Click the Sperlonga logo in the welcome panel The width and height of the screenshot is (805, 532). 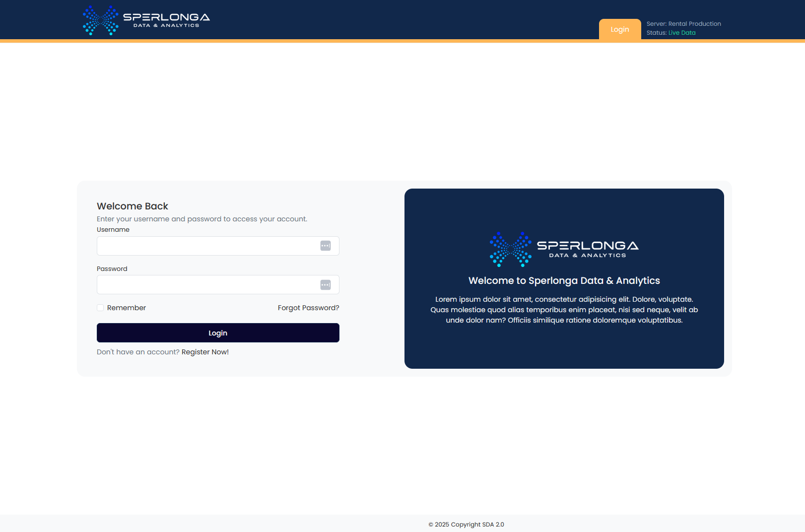pyautogui.click(x=564, y=249)
